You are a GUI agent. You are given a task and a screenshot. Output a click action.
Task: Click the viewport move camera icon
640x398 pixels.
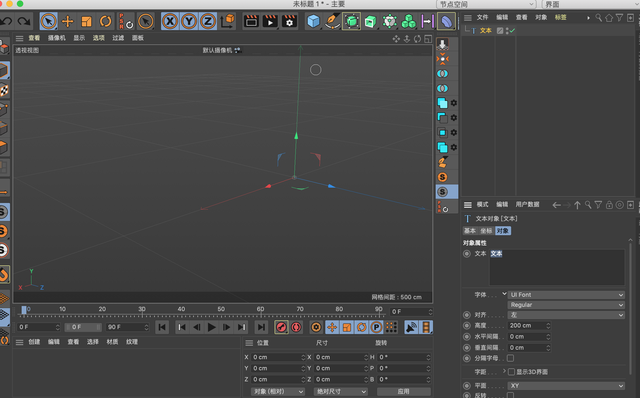point(396,39)
